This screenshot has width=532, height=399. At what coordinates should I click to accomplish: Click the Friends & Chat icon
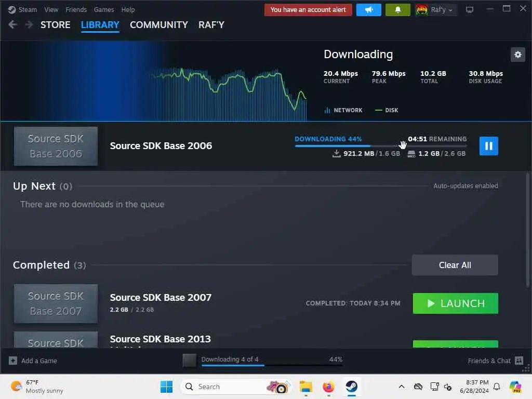pos(519,361)
